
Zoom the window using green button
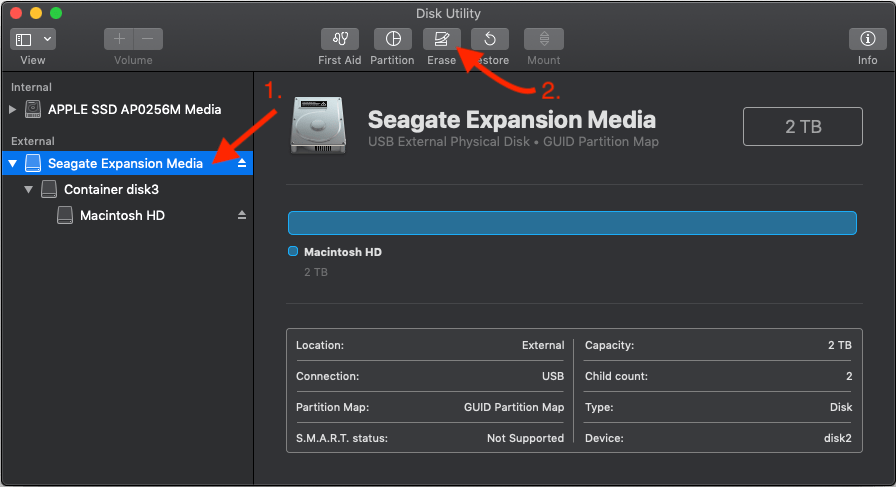click(56, 13)
